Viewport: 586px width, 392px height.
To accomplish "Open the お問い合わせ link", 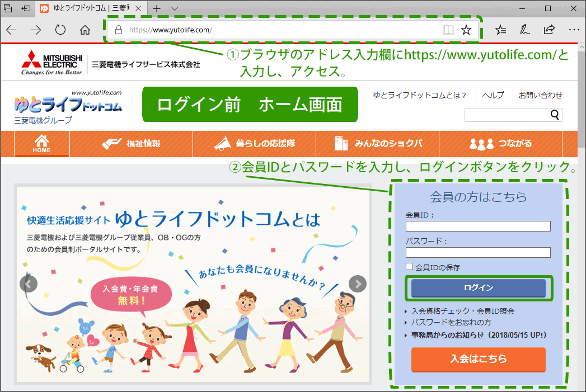I will click(543, 95).
